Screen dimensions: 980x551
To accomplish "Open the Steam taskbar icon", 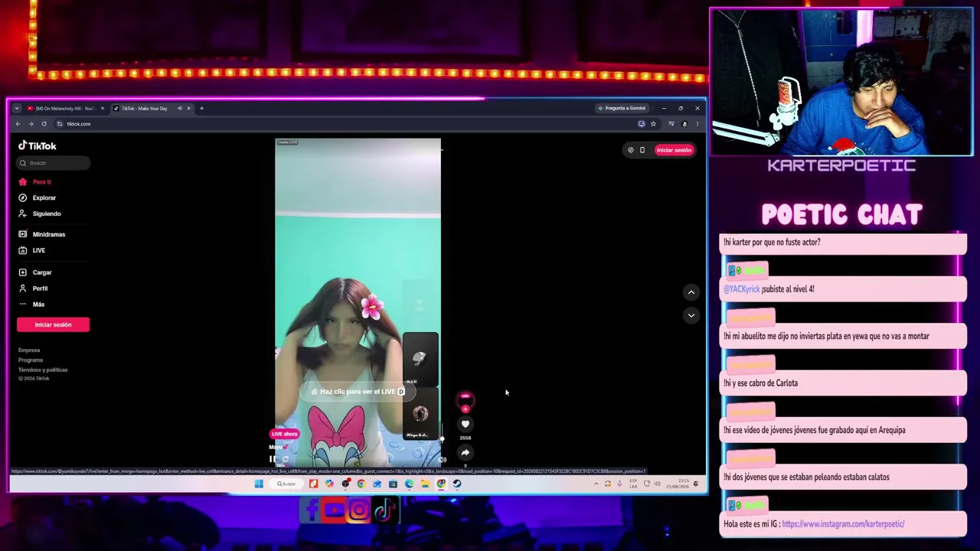I will click(x=457, y=484).
